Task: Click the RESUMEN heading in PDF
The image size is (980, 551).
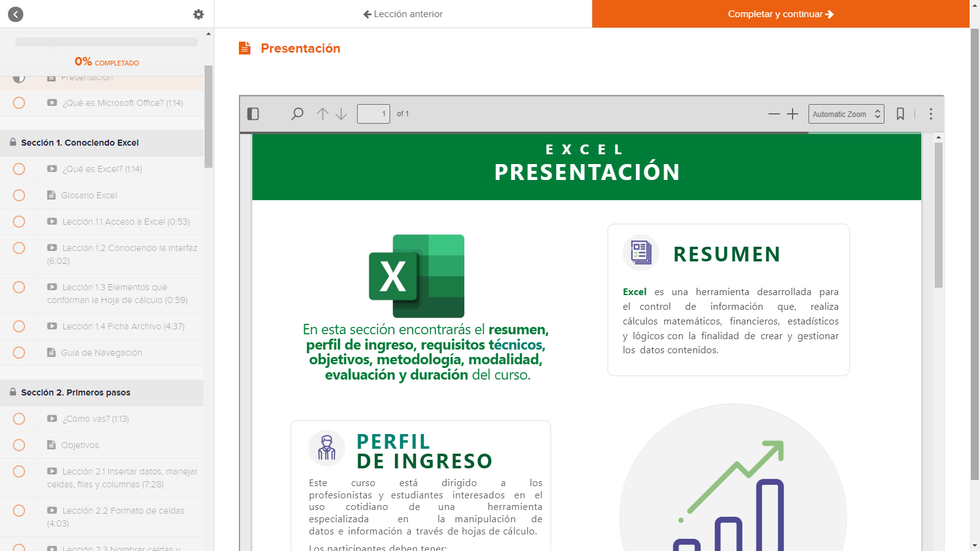Action: pos(727,254)
